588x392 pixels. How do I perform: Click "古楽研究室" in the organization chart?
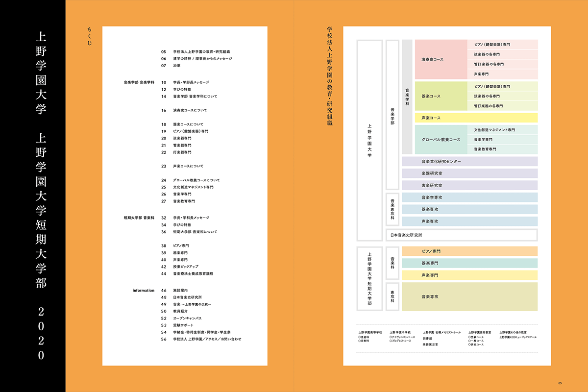coord(469,185)
